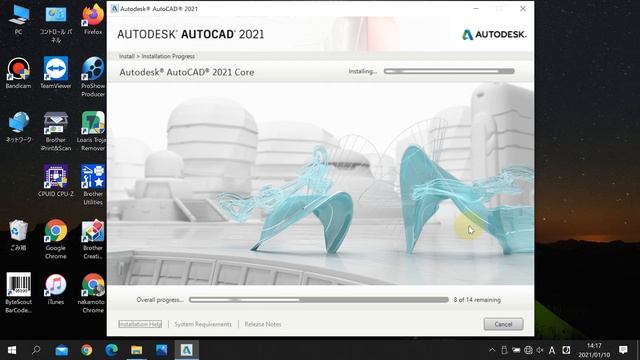Select the AutoCAD installer taskbar button
Image resolution: width=640 pixels, height=360 pixels.
tap(187, 350)
